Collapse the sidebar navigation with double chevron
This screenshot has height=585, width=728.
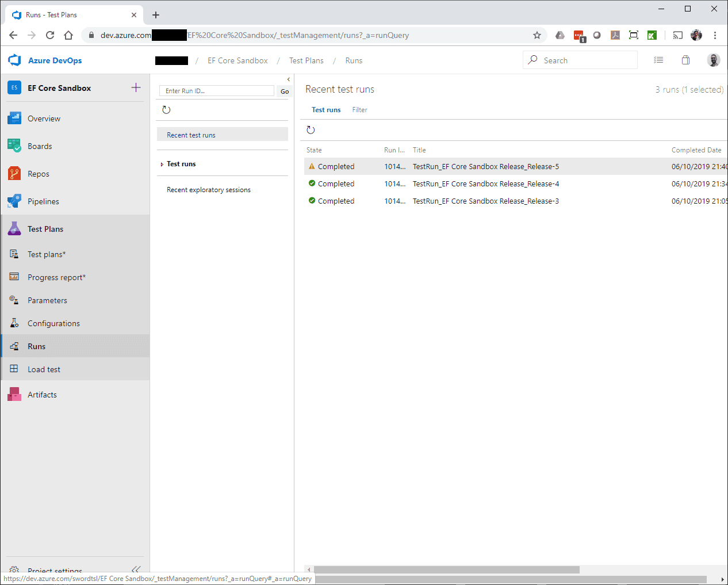pyautogui.click(x=136, y=569)
